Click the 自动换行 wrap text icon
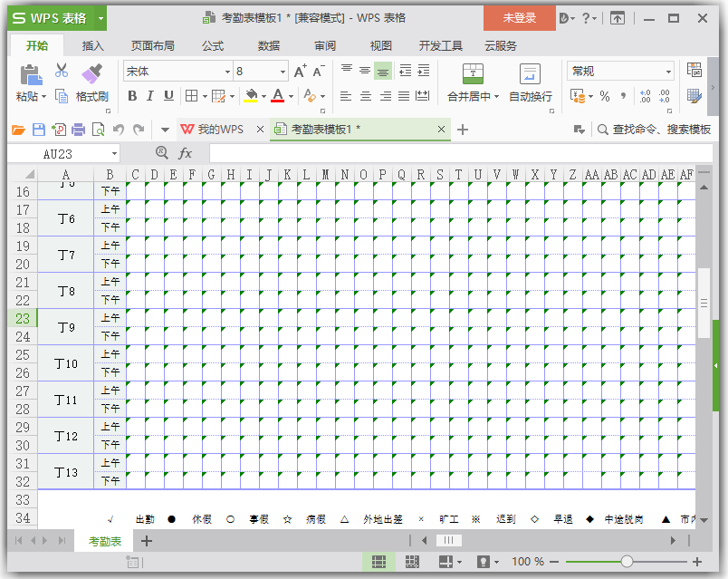Image resolution: width=728 pixels, height=579 pixels. (x=529, y=72)
